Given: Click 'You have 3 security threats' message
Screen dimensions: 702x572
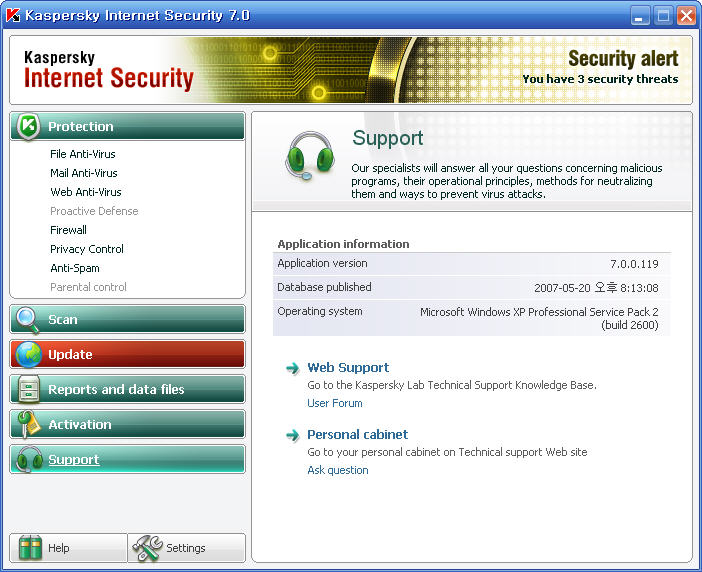Looking at the screenshot, I should point(600,79).
